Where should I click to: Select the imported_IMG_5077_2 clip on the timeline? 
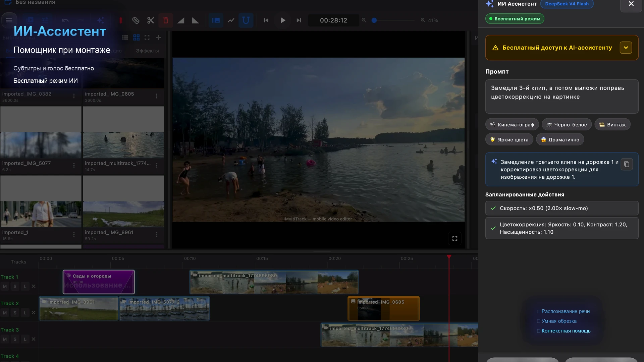pyautogui.click(x=164, y=308)
